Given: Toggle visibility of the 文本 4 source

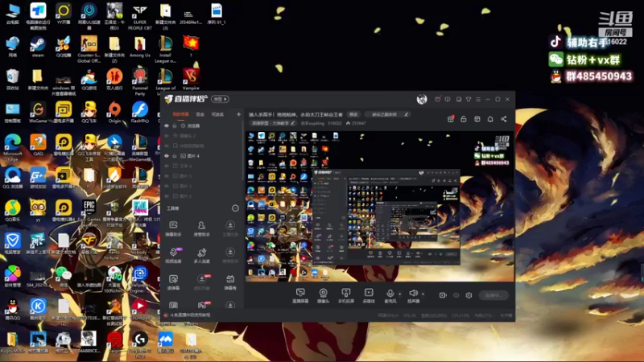Looking at the screenshot, I should (167, 166).
